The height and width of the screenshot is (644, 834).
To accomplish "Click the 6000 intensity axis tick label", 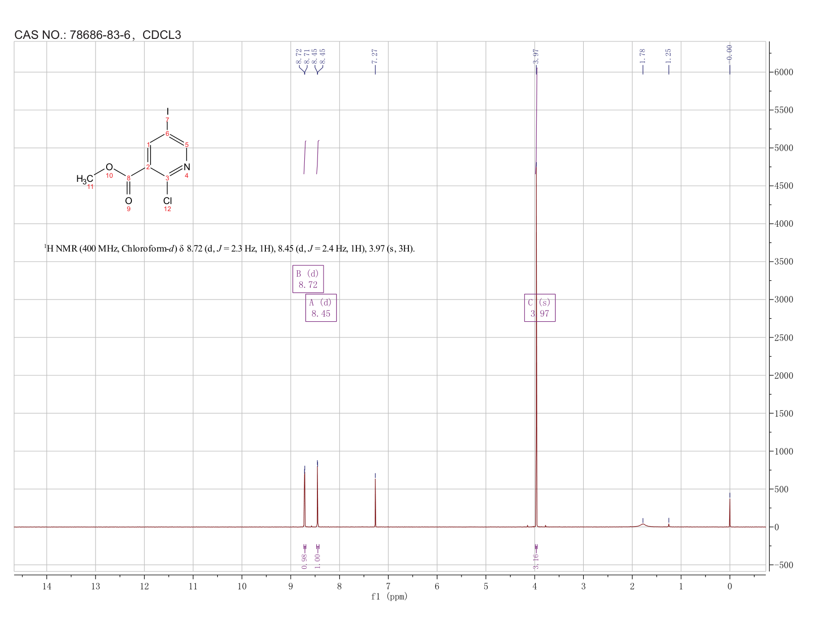I will [x=783, y=72].
